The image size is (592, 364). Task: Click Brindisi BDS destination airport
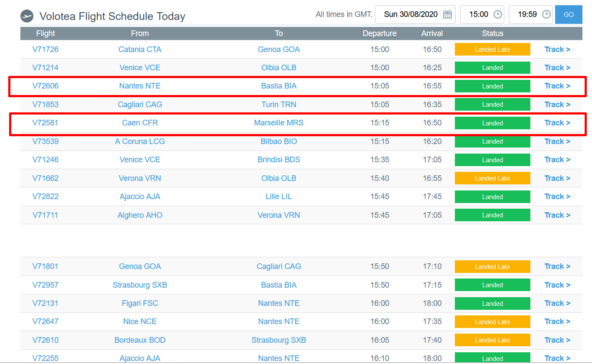click(x=279, y=160)
